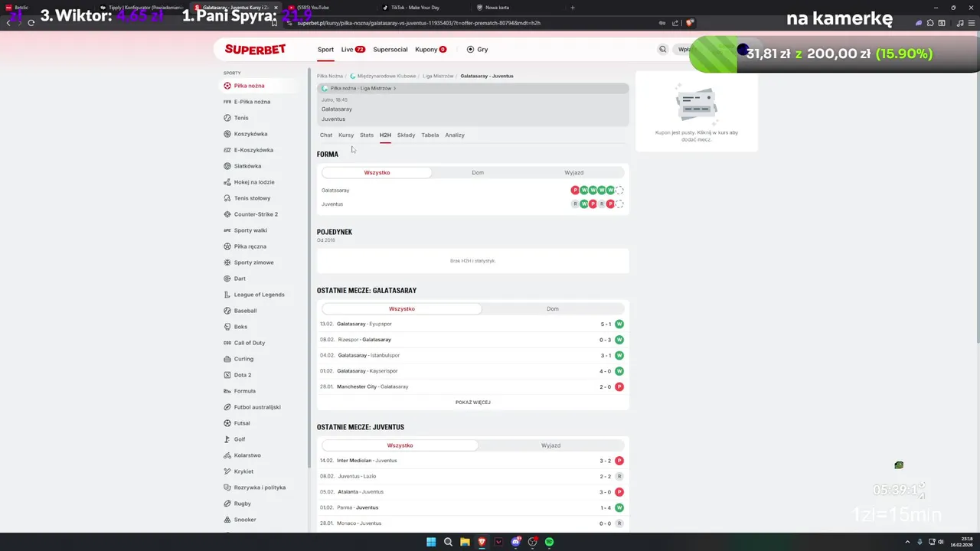The width and height of the screenshot is (980, 551).
Task: Select Wyjazd filter in Forma section
Action: pos(574,173)
